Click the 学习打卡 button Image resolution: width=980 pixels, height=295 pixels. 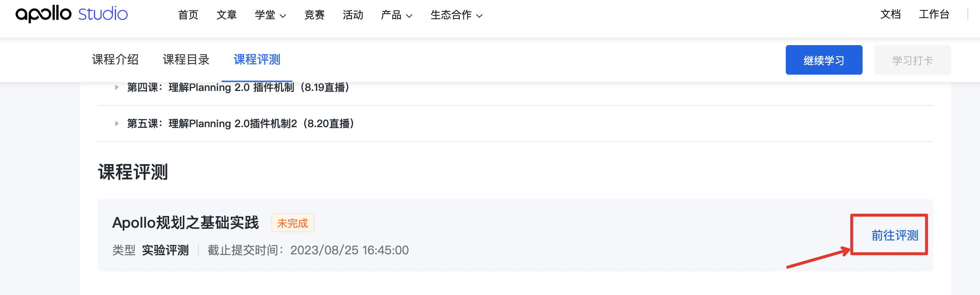[x=912, y=60]
